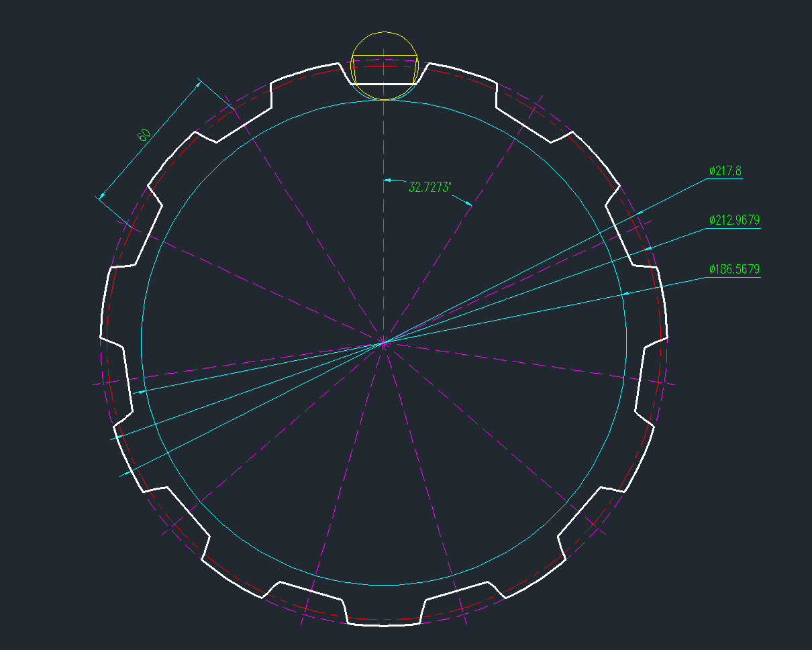Select the white bottom tooth of the gear
812x650 pixels.
[x=384, y=625]
